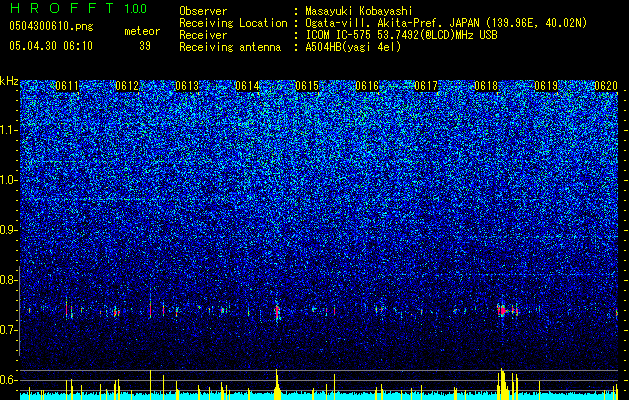Click the Observer field label

click(x=203, y=11)
